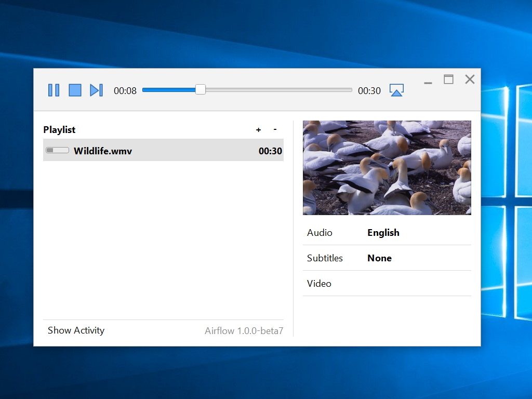
Task: Open Show Activity
Action: point(76,330)
